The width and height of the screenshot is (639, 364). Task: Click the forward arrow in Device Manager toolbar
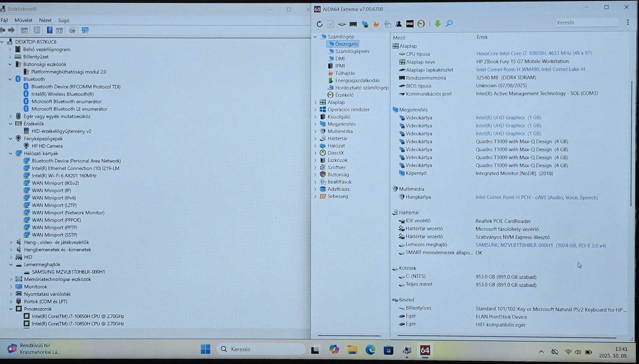click(x=11, y=30)
